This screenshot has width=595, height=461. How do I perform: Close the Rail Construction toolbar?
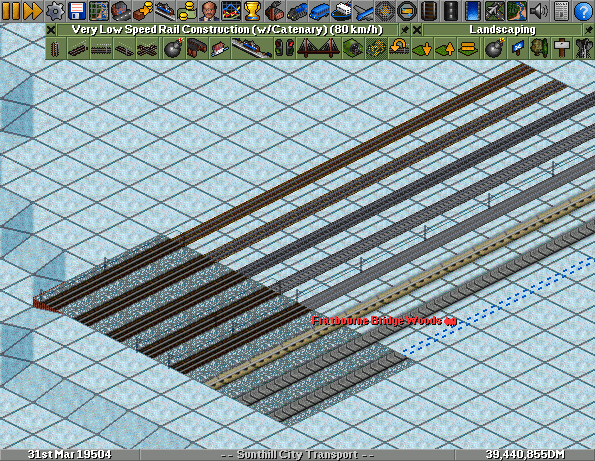click(51, 30)
